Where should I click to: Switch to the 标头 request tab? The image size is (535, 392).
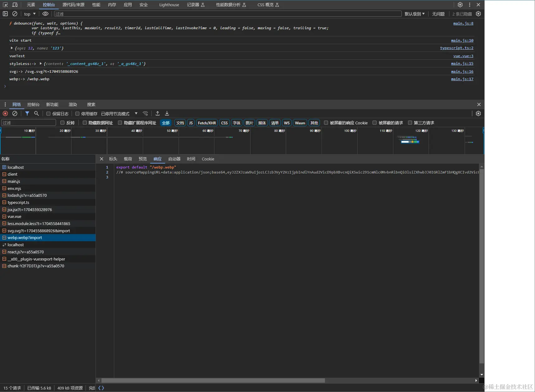click(113, 159)
